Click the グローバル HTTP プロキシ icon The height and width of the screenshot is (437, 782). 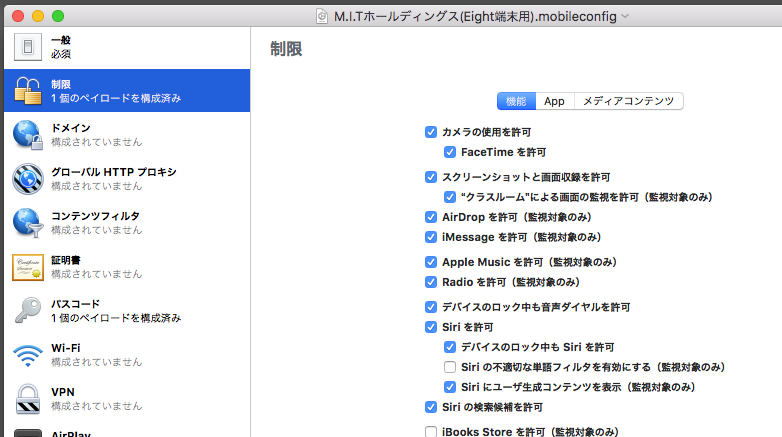[x=28, y=179]
